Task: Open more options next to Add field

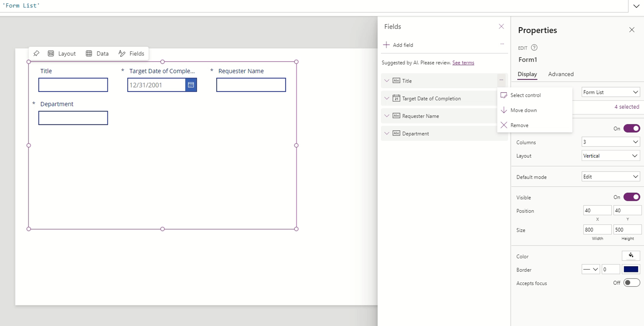Action: (x=502, y=44)
